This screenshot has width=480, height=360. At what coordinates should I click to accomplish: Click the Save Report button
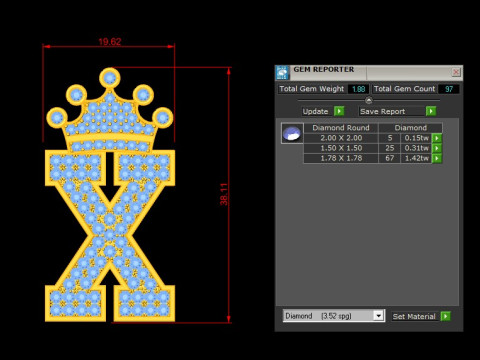392,111
